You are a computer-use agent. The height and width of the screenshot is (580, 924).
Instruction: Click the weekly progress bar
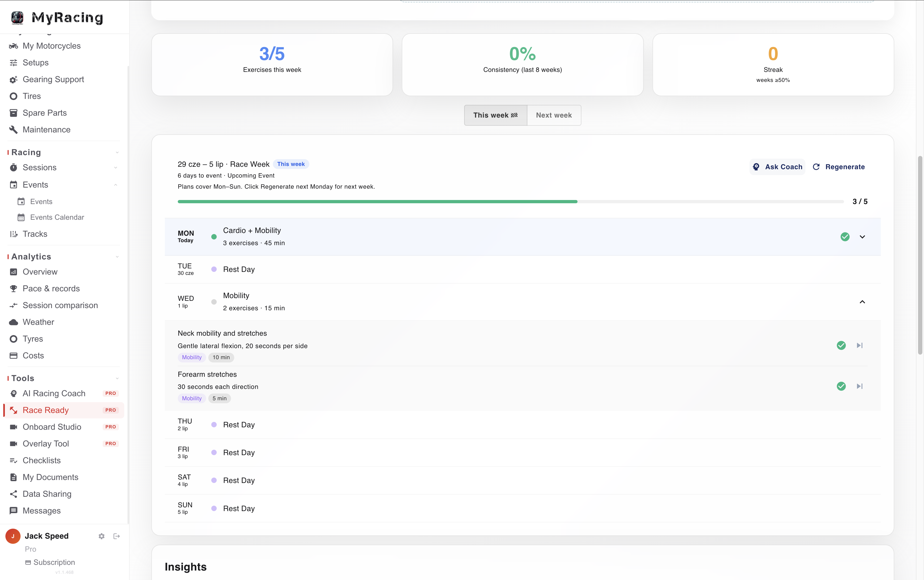pyautogui.click(x=510, y=201)
